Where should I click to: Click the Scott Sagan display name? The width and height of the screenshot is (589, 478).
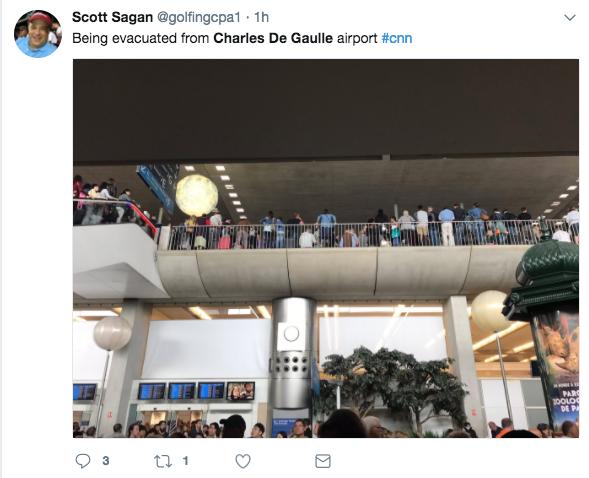pyautogui.click(x=112, y=17)
